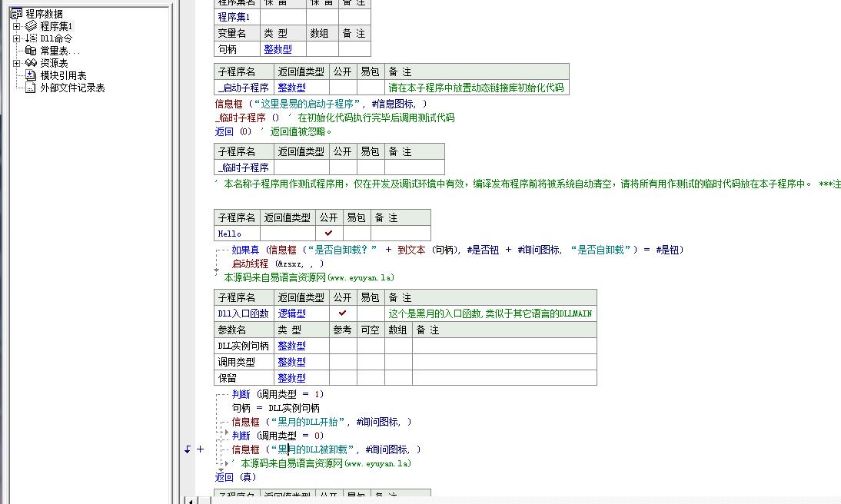Click the _启动子程序 备注 comment cell
Image resolution: width=841 pixels, height=504 pixels.
pos(477,88)
